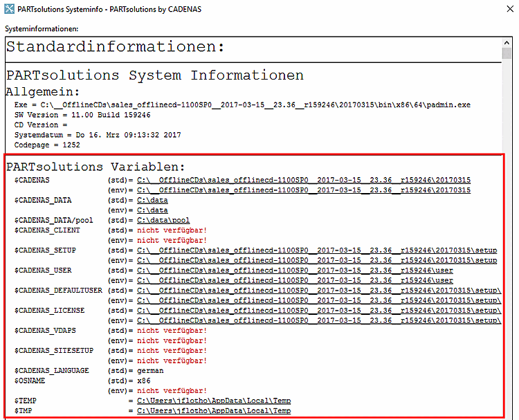
Task: Open the $CADENAS (env) path link
Action: [x=304, y=190]
